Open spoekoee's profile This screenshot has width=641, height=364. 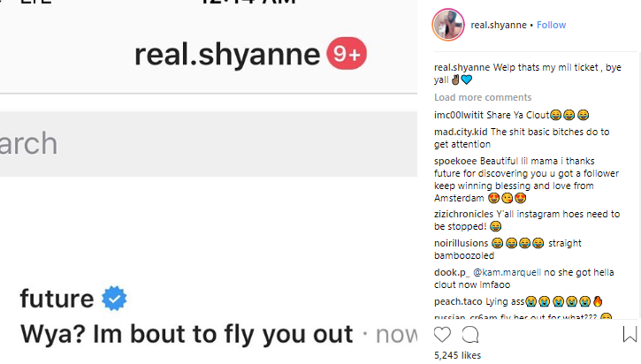click(457, 162)
